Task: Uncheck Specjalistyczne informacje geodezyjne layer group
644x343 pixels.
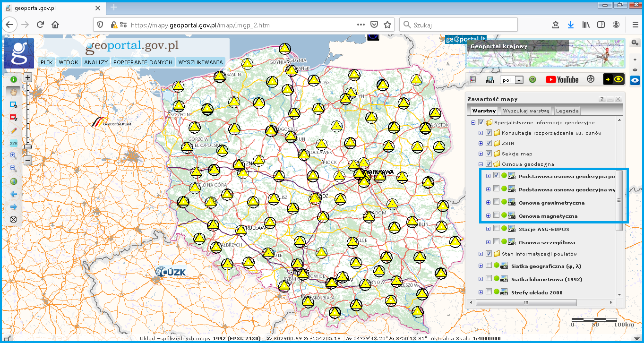Action: pyautogui.click(x=481, y=122)
